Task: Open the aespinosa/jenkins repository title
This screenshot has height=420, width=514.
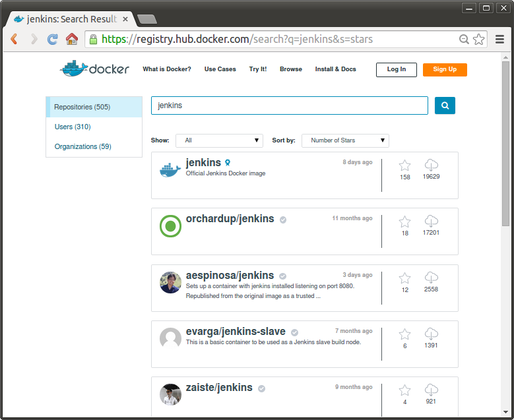Action: pyautogui.click(x=230, y=276)
